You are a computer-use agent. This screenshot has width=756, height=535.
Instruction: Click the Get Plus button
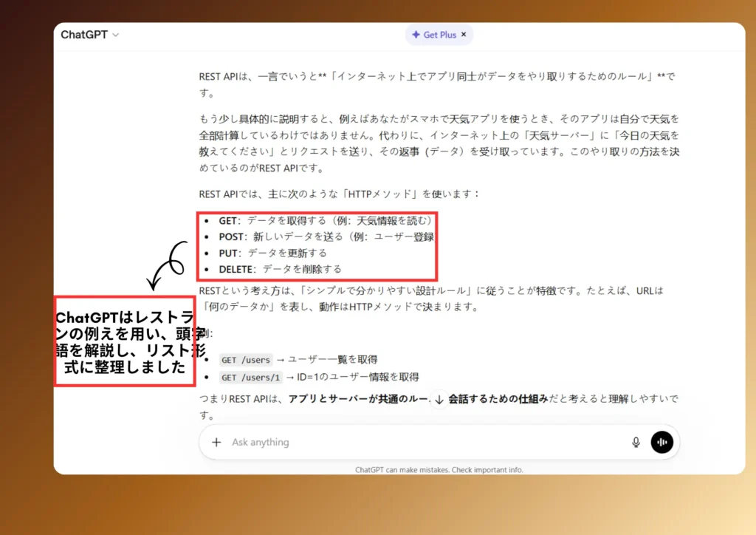click(x=439, y=35)
